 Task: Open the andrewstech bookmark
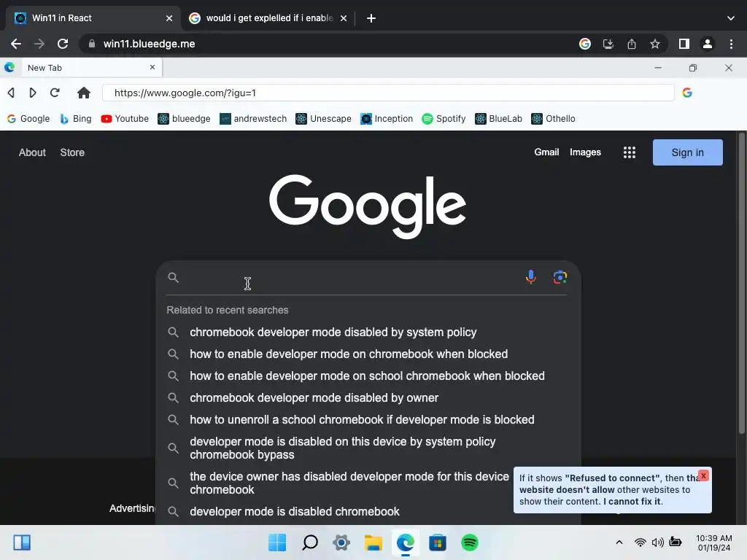253,119
